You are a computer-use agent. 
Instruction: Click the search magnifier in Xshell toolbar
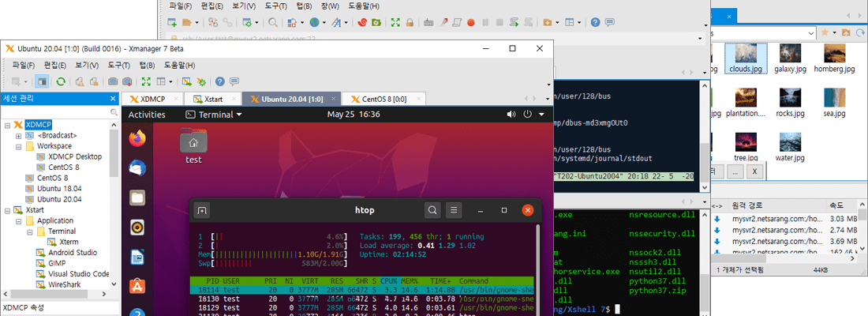point(273,23)
